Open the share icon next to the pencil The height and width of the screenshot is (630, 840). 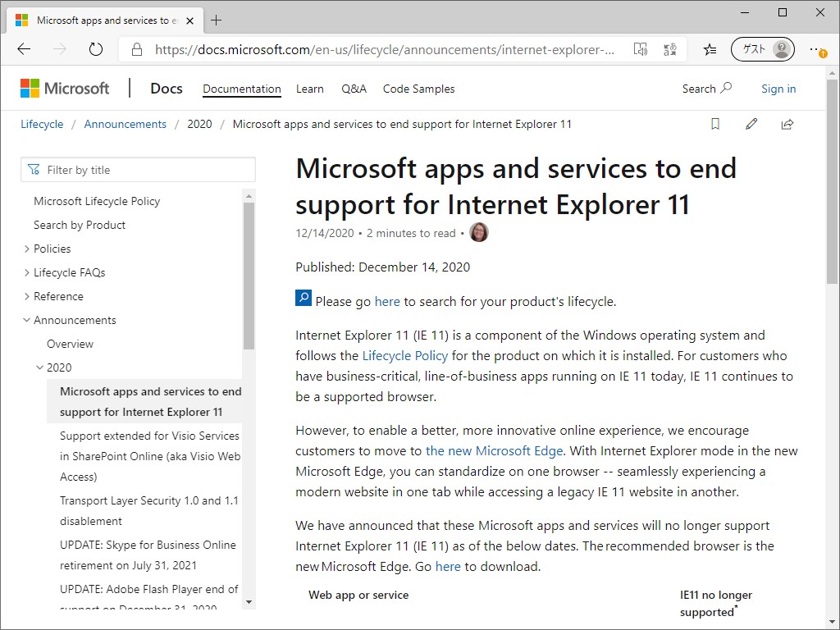pyautogui.click(x=787, y=124)
